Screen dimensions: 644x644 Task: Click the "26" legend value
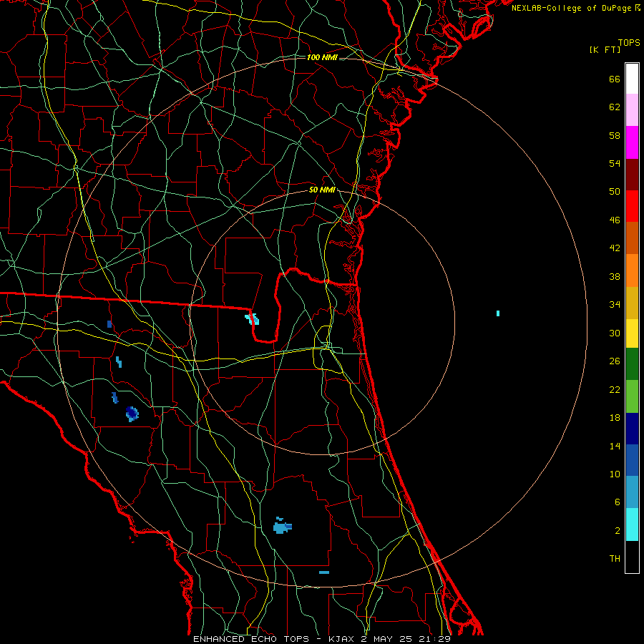615,361
